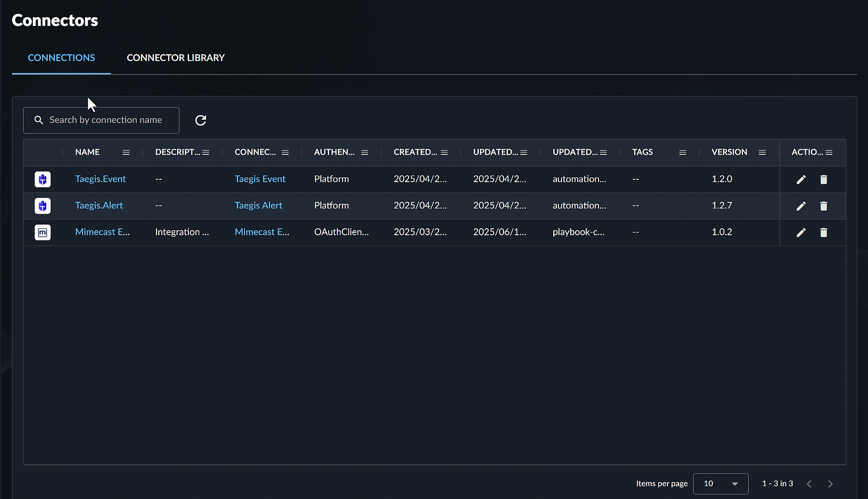
Task: Click the search magnifier icon
Action: (39, 120)
